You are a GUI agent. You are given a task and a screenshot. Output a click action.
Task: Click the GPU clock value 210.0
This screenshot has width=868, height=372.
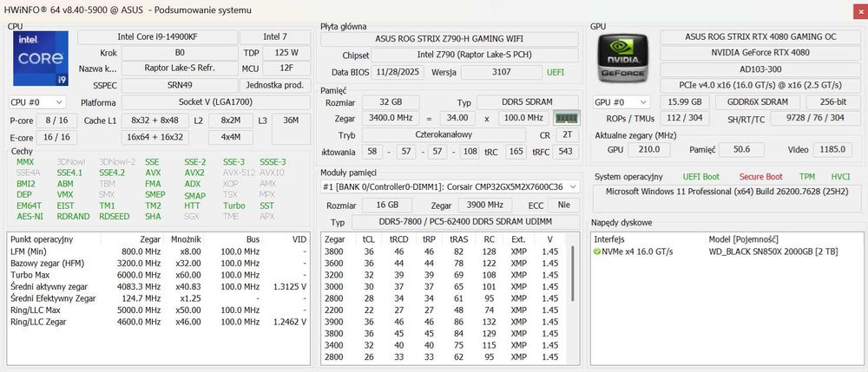(x=648, y=150)
